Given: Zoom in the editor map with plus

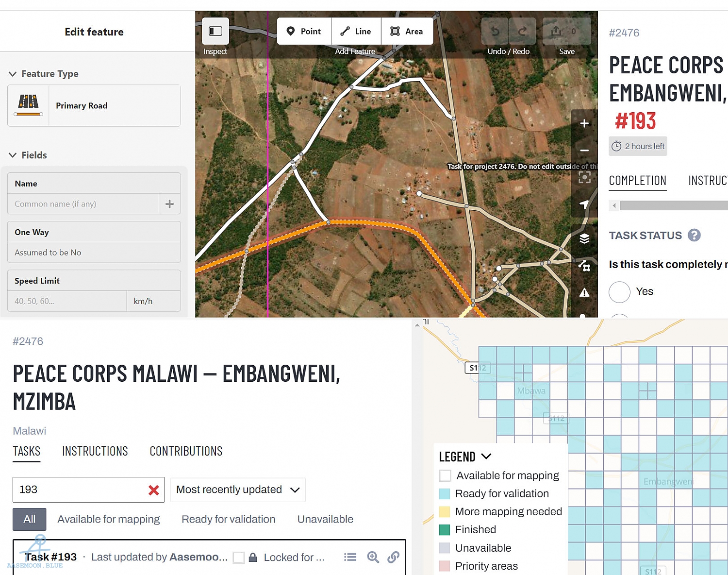Looking at the screenshot, I should 584,123.
